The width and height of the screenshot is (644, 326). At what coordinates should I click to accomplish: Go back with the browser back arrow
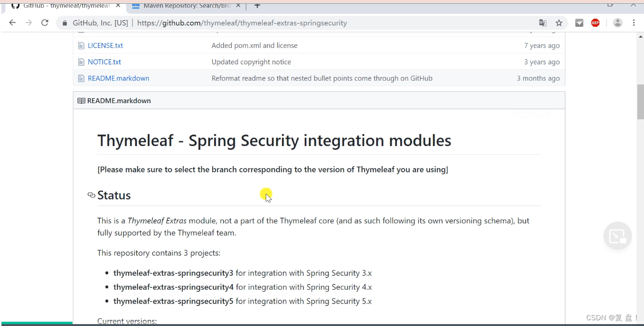[12, 23]
